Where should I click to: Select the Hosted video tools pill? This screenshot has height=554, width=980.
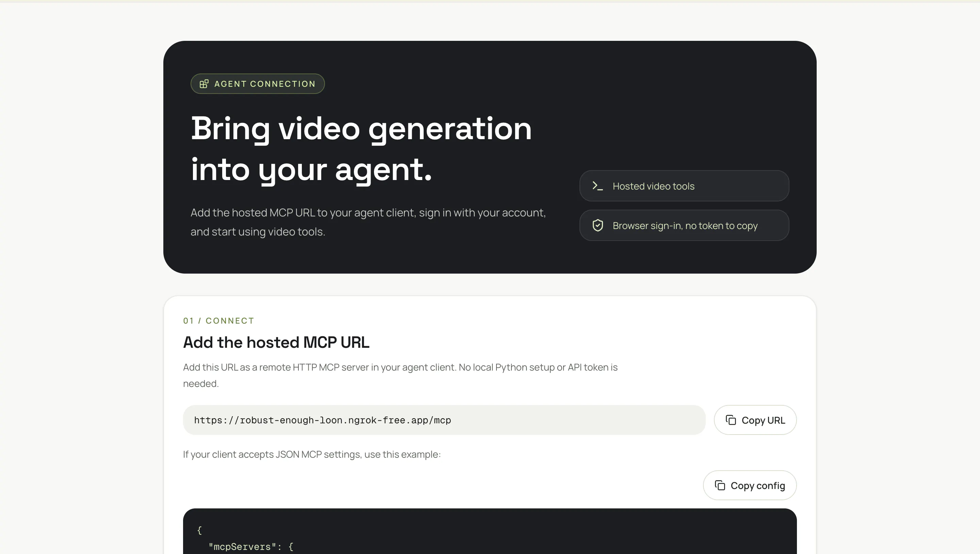click(684, 186)
